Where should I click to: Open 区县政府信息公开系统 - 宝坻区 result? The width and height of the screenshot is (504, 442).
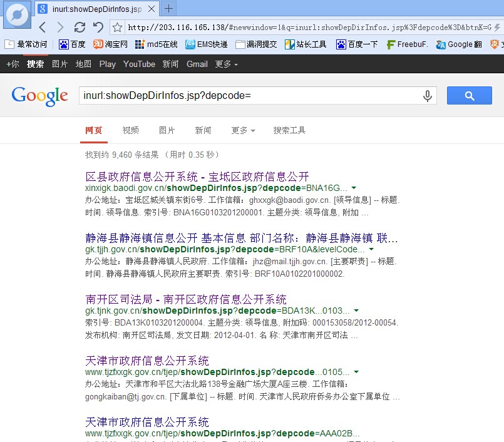click(197, 177)
